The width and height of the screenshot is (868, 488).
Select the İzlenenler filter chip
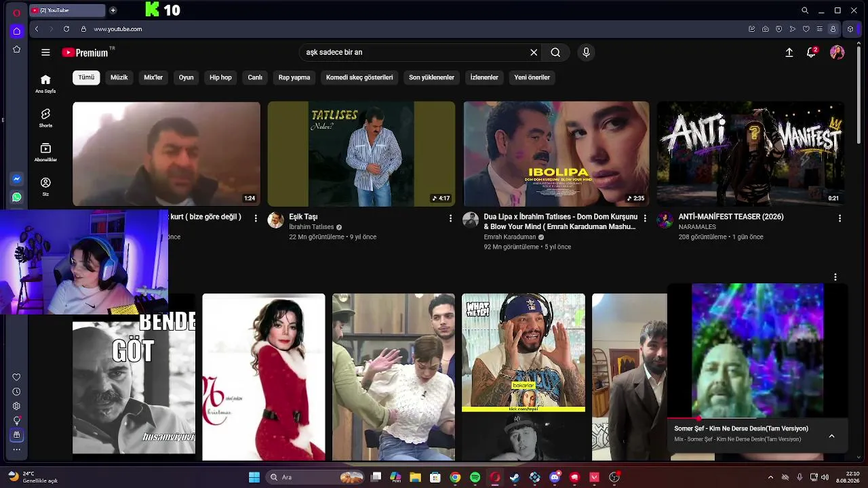pyautogui.click(x=484, y=77)
